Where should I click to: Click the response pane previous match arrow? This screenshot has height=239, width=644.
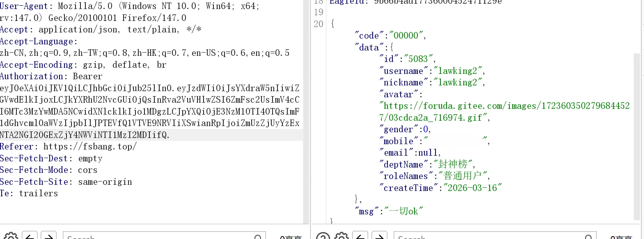(360, 236)
